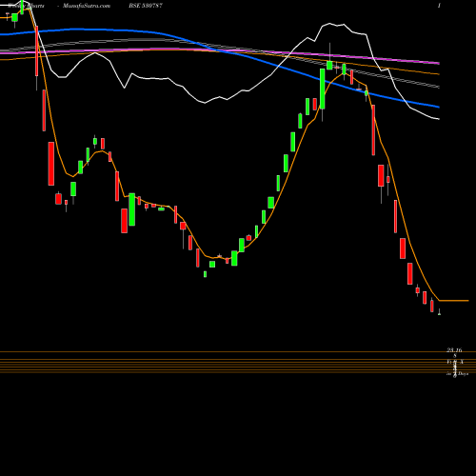This screenshot has width=476, height=476.
Task: Click the 23.16 price label
Action: coord(454,350)
